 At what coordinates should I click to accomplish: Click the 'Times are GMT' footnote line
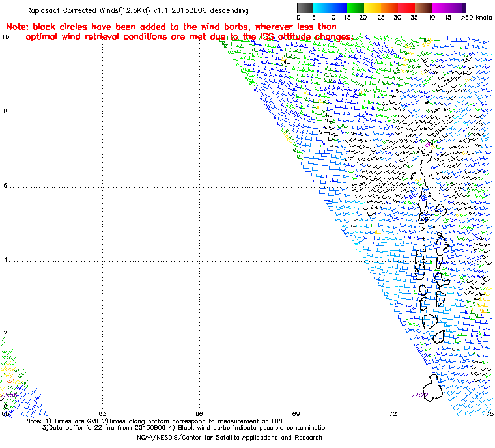click(154, 421)
